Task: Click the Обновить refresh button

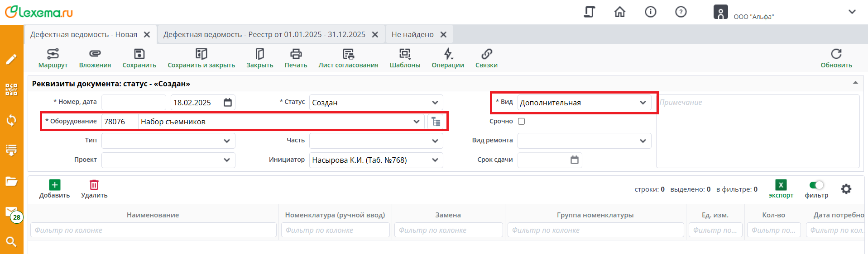Action: click(836, 58)
